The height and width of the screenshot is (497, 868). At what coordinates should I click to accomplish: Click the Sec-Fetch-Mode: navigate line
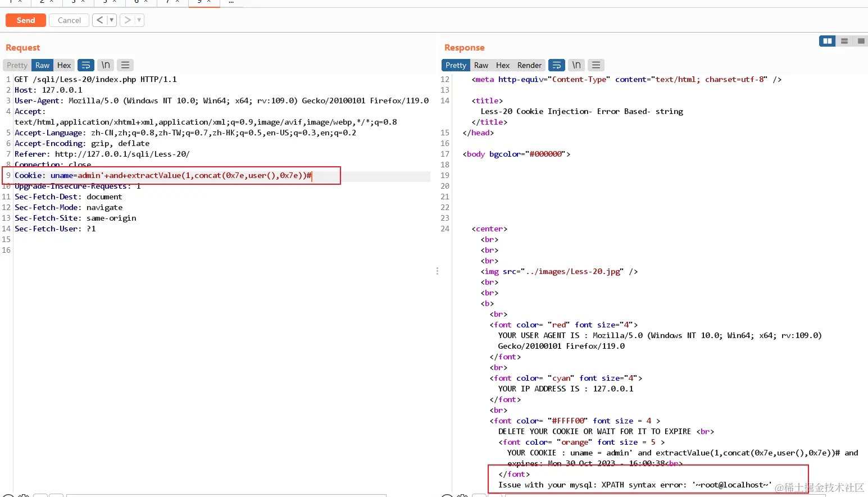pos(69,207)
